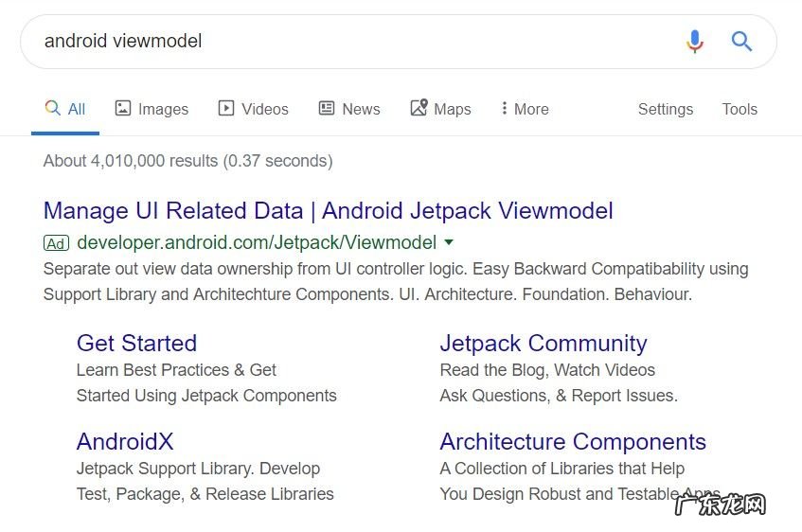Click the blue magnifying glass search icon
This screenshot has height=532, width=802.
tap(741, 42)
